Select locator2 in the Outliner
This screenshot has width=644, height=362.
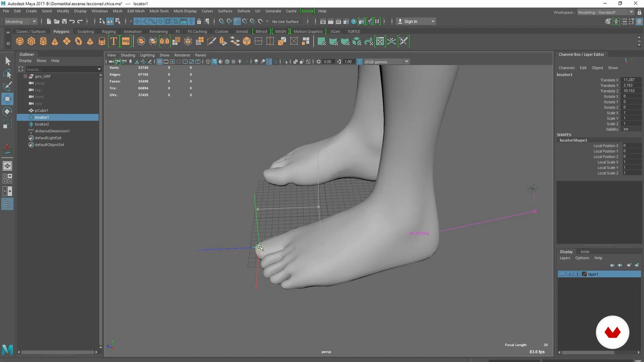(x=42, y=124)
